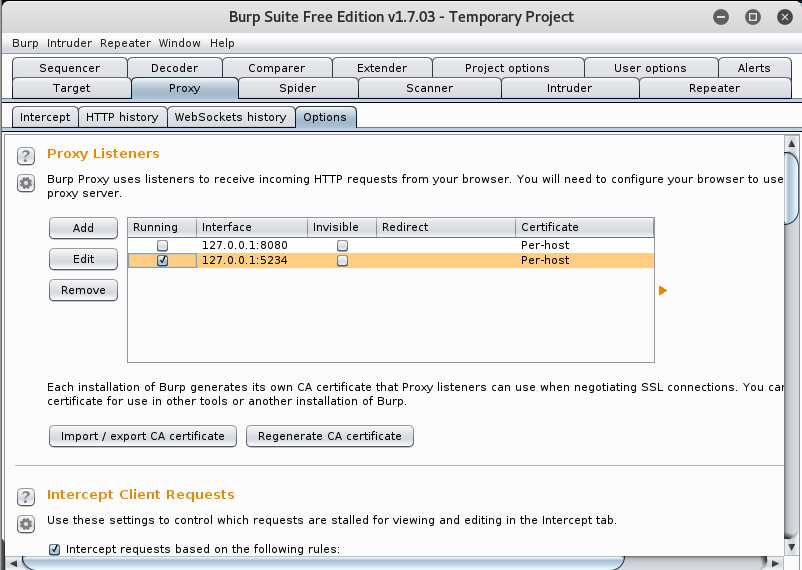802x570 pixels.
Task: Open the Burp menu
Action: click(25, 43)
